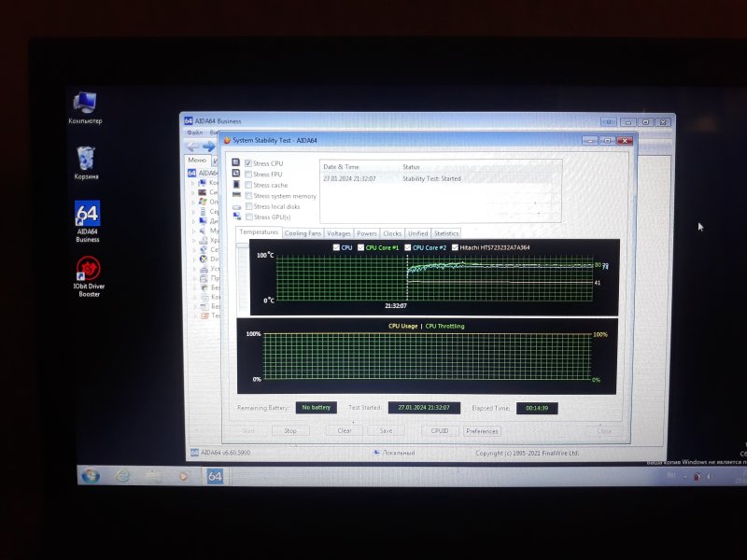This screenshot has width=747, height=560.
Task: Disable the Stress CPU checkbox
Action: pyautogui.click(x=248, y=163)
